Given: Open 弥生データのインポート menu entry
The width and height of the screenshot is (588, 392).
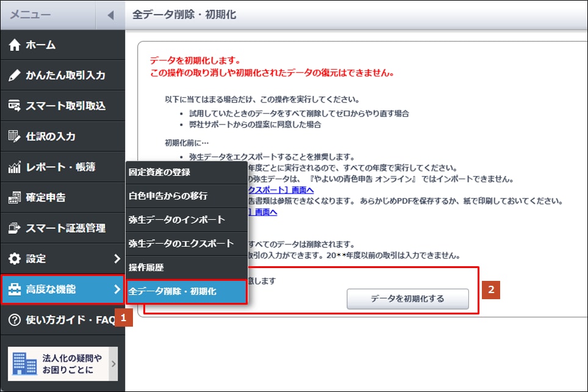Looking at the screenshot, I should click(177, 220).
